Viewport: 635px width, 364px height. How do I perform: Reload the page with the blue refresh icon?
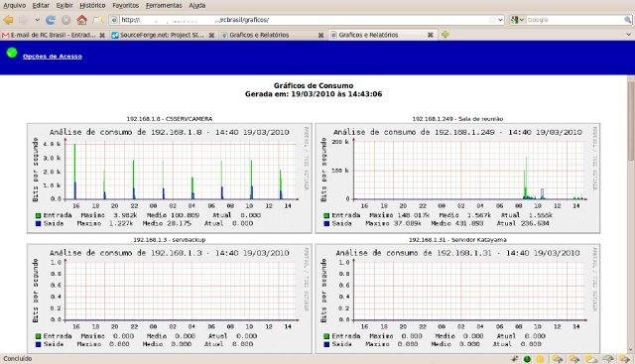pyautogui.click(x=51, y=20)
